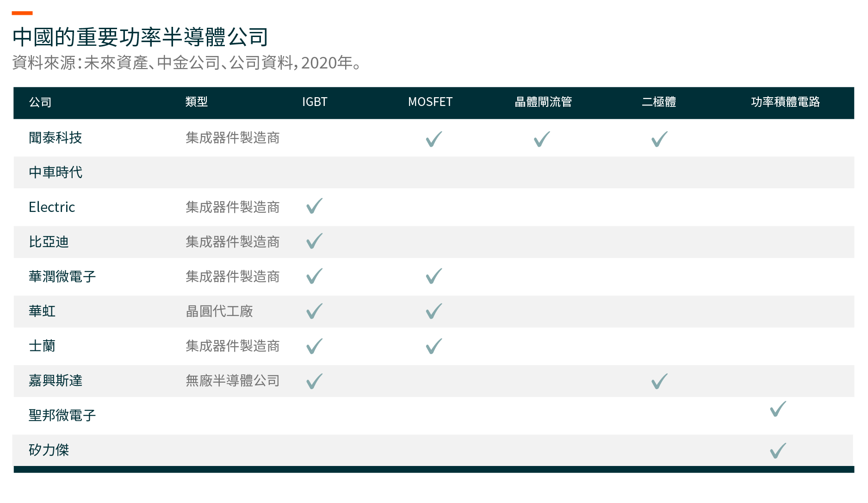
Task: Select the company name 士蘭
Action: tap(42, 346)
